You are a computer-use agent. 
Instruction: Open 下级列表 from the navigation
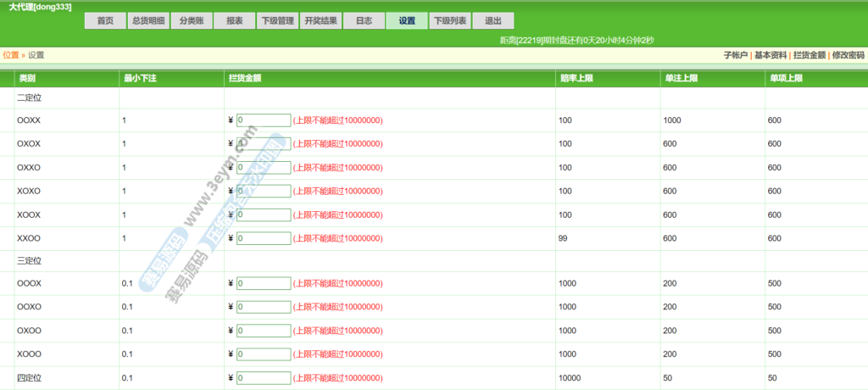pyautogui.click(x=449, y=21)
